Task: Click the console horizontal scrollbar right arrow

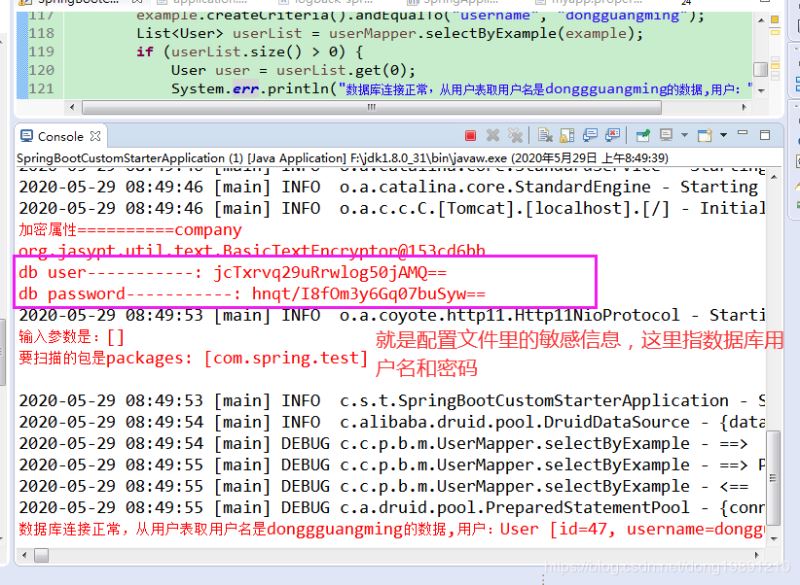Action: pos(756,555)
